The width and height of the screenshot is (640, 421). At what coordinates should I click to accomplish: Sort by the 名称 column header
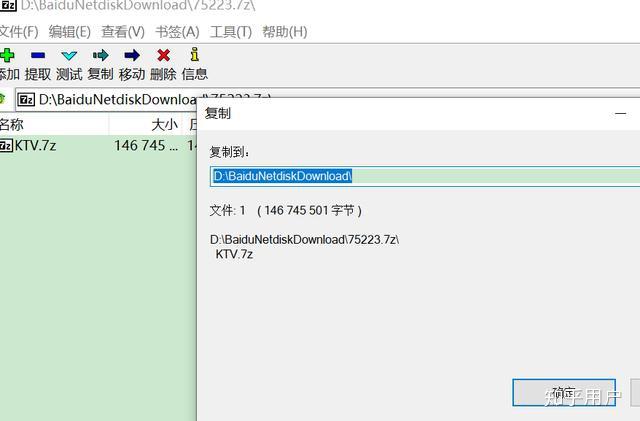(x=54, y=124)
